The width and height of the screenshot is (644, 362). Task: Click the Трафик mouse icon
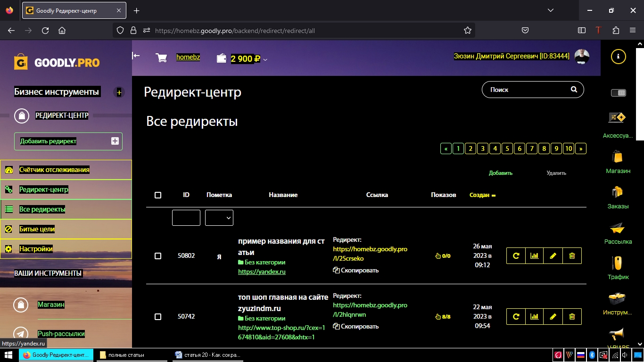point(618,263)
